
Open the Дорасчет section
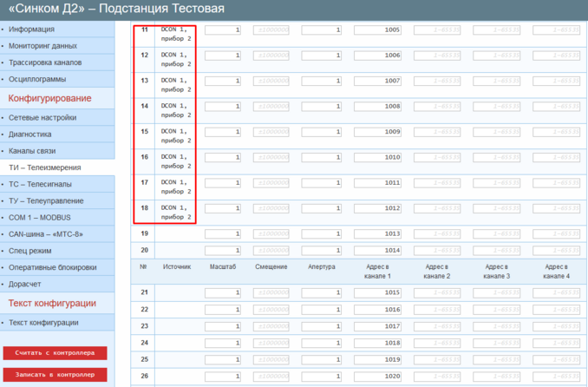click(28, 283)
